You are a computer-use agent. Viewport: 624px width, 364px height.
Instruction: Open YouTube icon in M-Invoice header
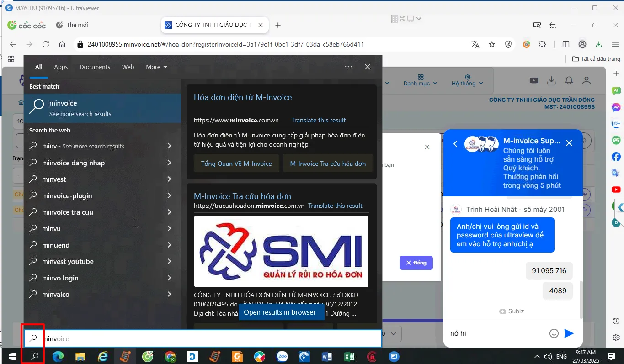(x=534, y=80)
